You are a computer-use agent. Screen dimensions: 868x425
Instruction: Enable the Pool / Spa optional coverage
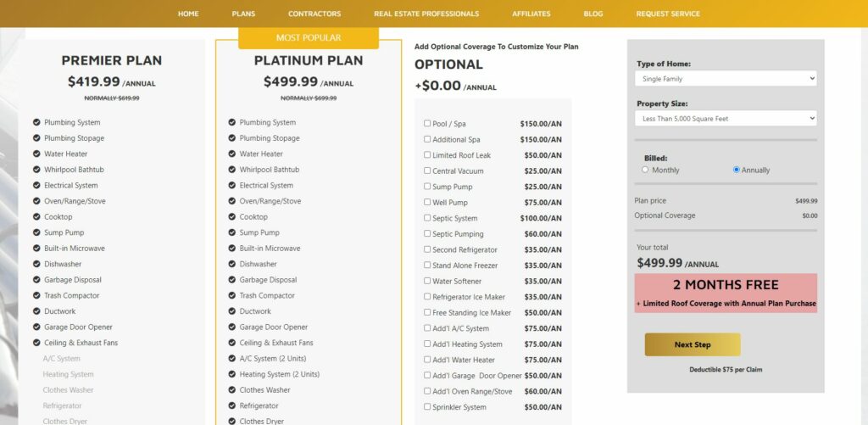[427, 123]
